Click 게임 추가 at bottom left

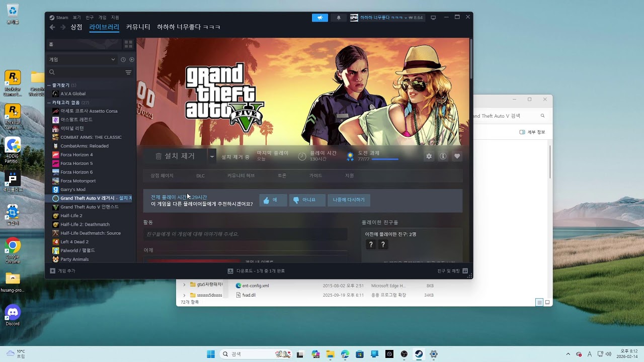[x=62, y=271]
